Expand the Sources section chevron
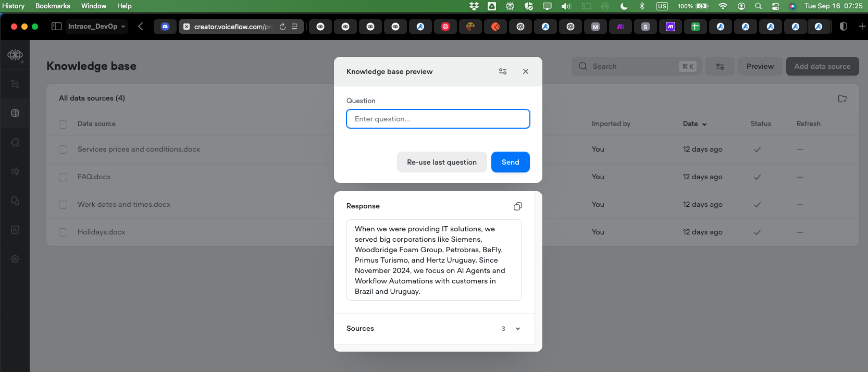This screenshot has width=868, height=372. pos(518,329)
